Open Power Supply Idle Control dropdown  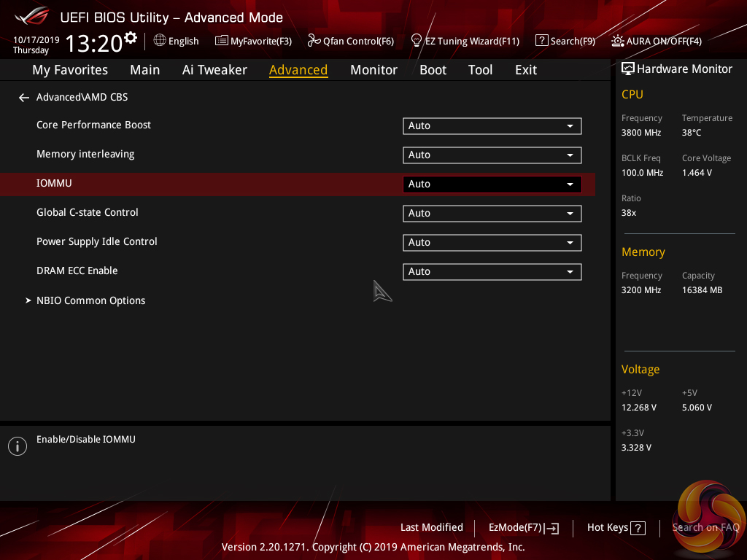click(x=492, y=242)
